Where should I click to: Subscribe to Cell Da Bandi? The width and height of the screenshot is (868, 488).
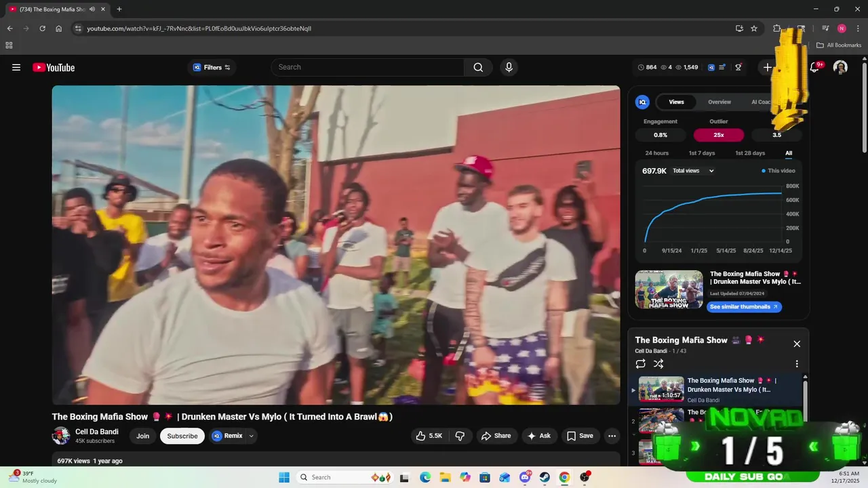click(182, 436)
